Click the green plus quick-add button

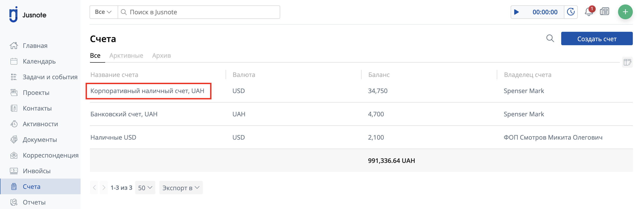tap(625, 12)
